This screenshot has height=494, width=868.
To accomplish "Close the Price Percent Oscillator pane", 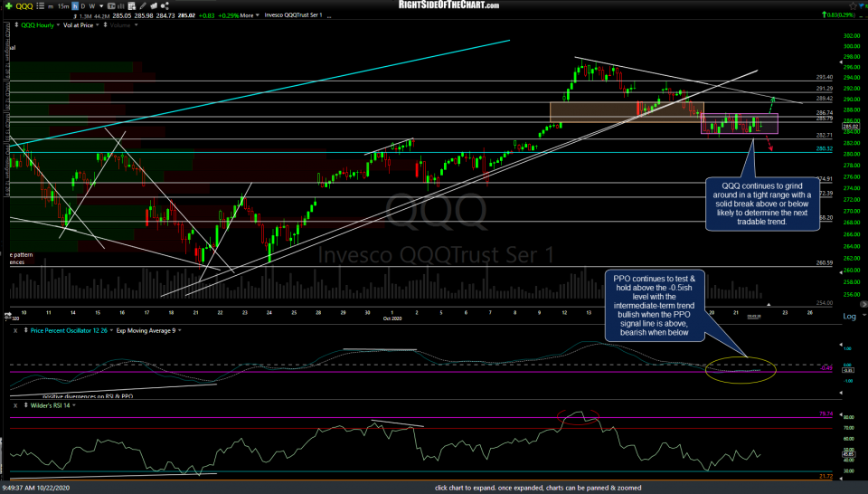I will 15,330.
